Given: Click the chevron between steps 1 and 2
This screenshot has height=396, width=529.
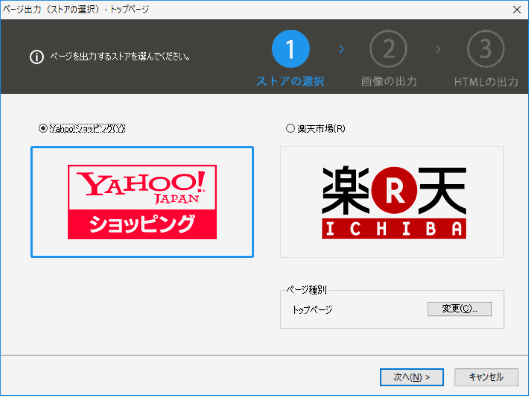Looking at the screenshot, I should 341,49.
